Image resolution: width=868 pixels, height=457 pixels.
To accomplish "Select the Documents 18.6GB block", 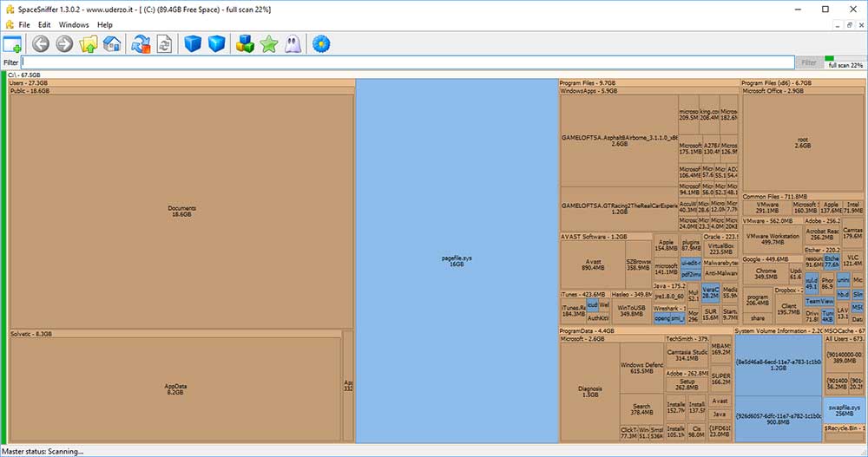I will pyautogui.click(x=181, y=212).
